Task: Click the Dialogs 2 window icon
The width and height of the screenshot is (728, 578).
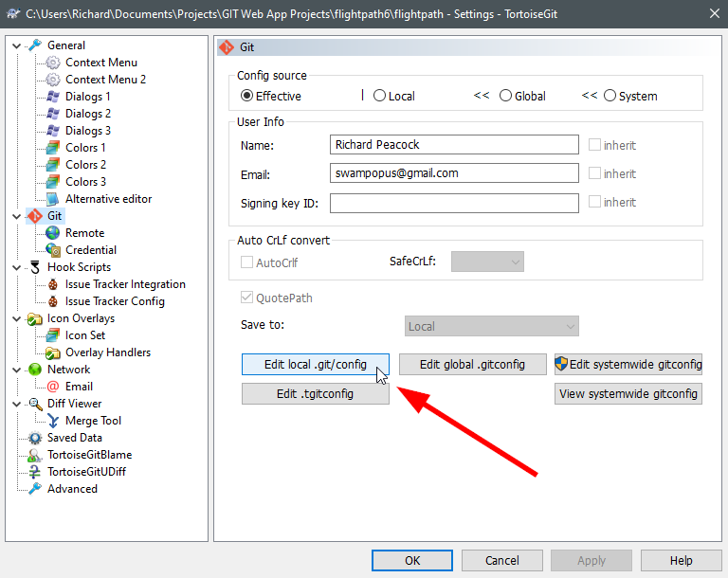Action: point(53,114)
